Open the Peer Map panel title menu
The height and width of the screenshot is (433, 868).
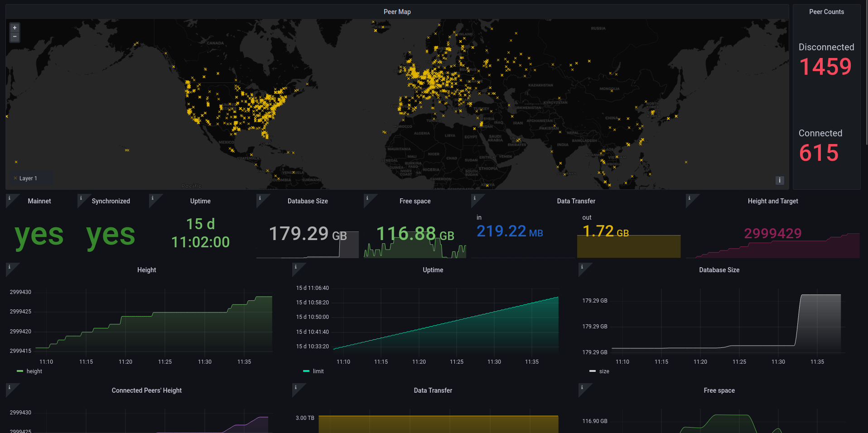click(397, 12)
